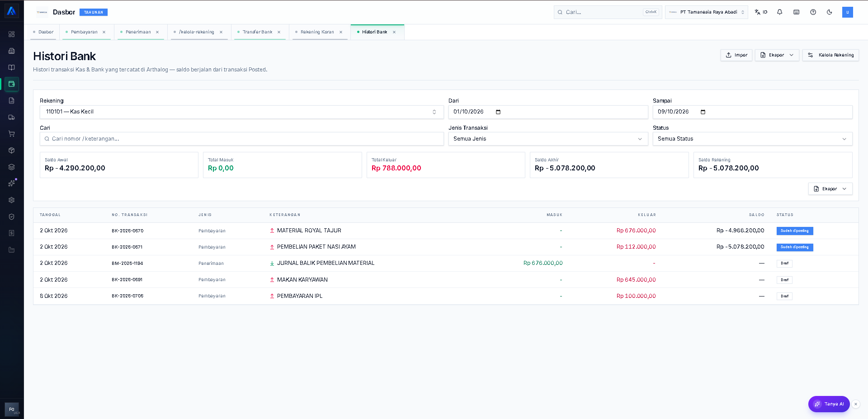This screenshot has height=419, width=868.
Task: Dismiss the Tanya AI floating button
Action: 856,404
